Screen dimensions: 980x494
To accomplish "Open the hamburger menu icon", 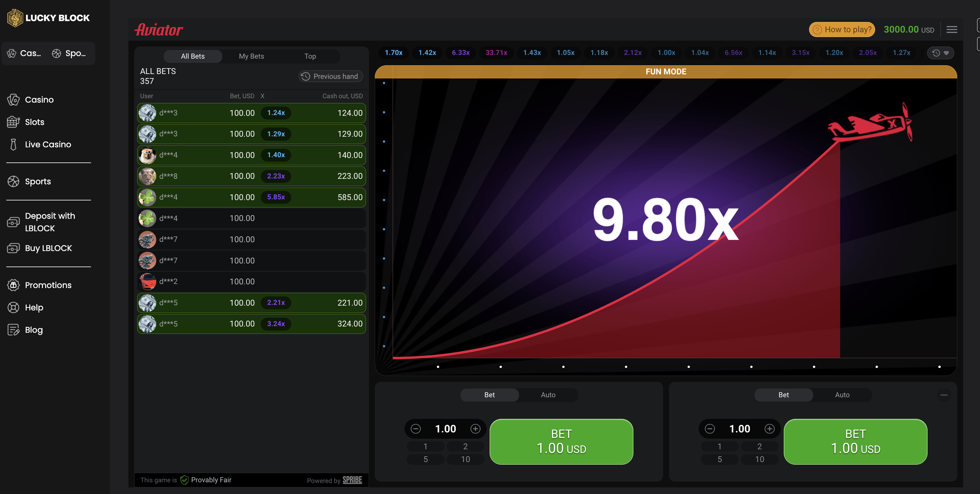I will (x=952, y=29).
